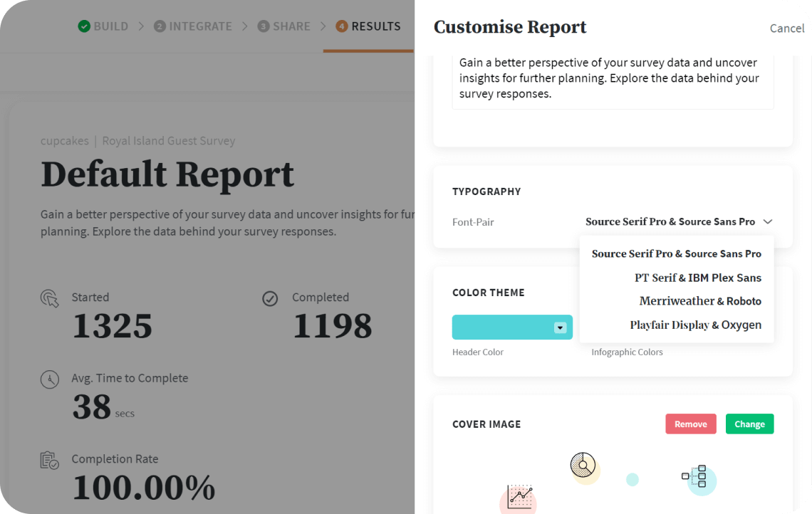Click the Remove cover image button

pyautogui.click(x=690, y=424)
